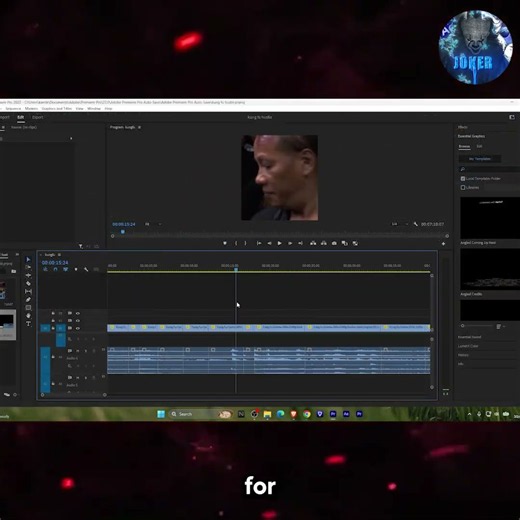Viewport: 520px width, 520px height.
Task: Switch to the Export workspace tab
Action: 38,117
